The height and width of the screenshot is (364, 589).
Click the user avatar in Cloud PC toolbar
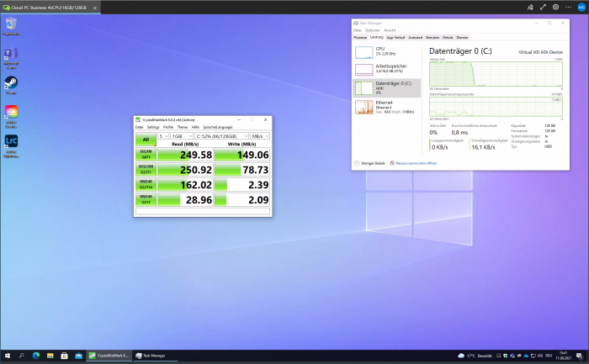pyautogui.click(x=581, y=7)
